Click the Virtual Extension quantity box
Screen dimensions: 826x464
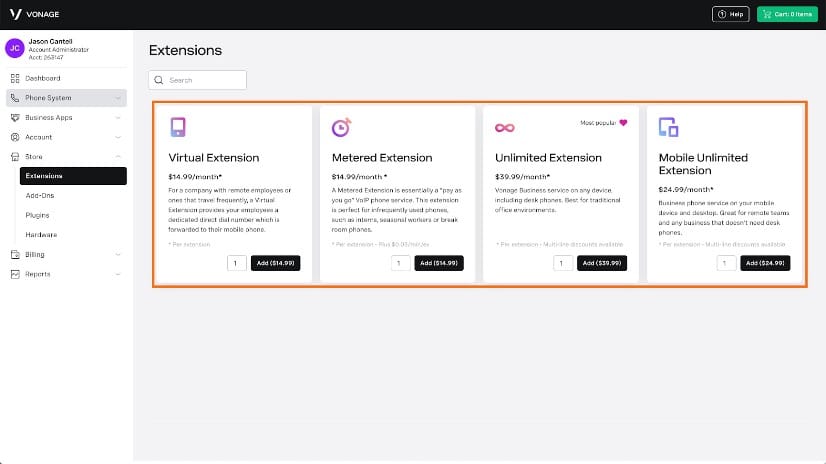pos(236,263)
